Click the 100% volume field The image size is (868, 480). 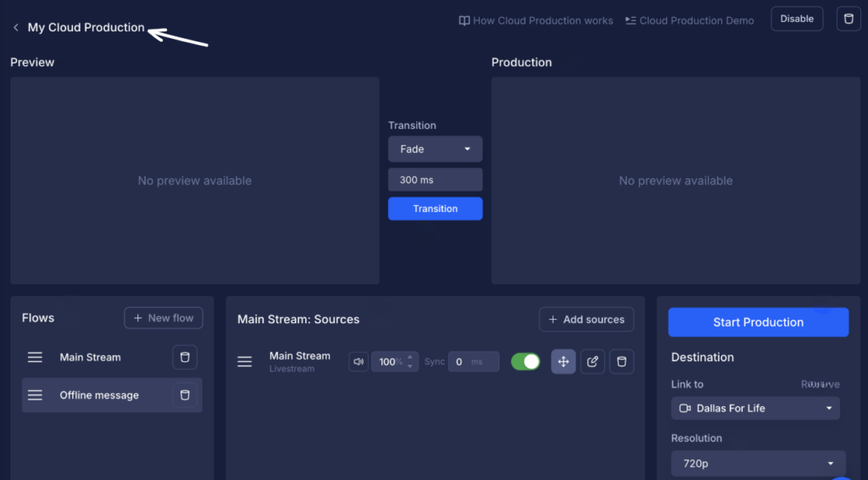click(395, 361)
